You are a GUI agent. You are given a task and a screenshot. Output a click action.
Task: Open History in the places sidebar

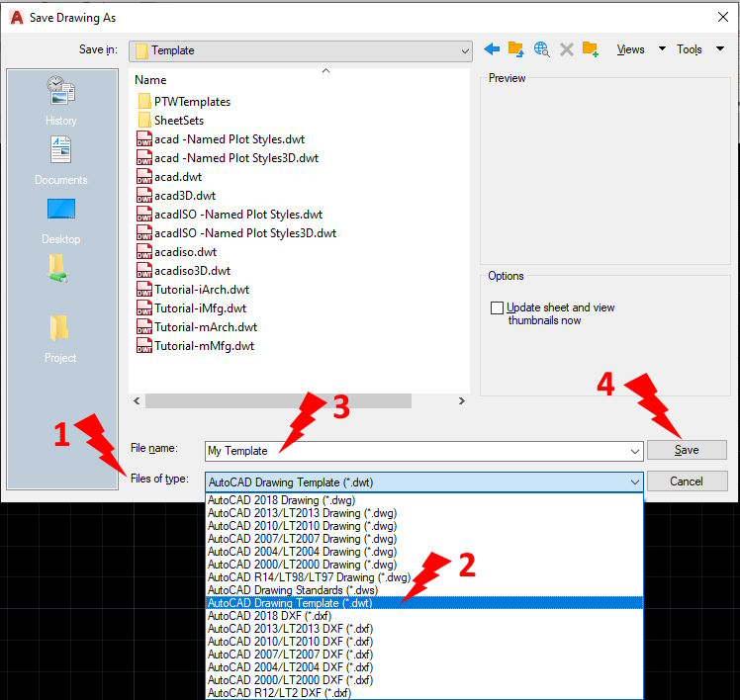click(x=61, y=100)
